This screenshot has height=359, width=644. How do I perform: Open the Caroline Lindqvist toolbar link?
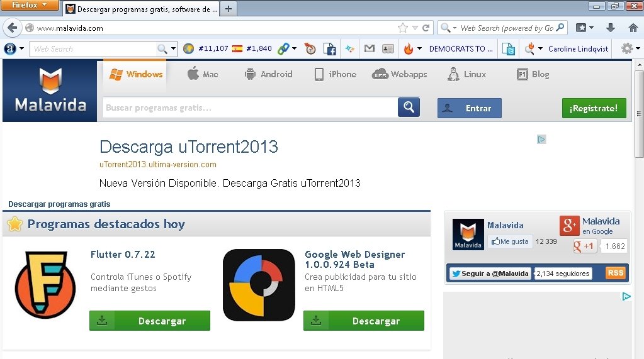579,49
